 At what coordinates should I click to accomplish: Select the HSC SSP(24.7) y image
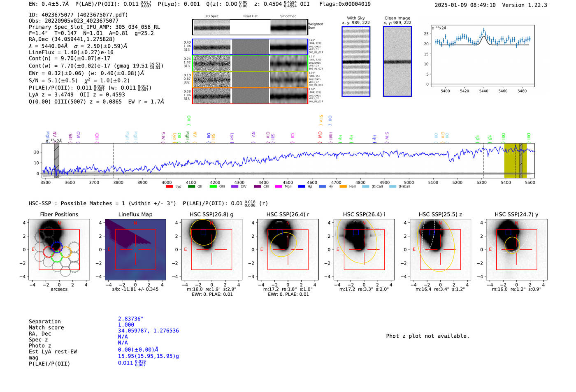pyautogui.click(x=517, y=250)
